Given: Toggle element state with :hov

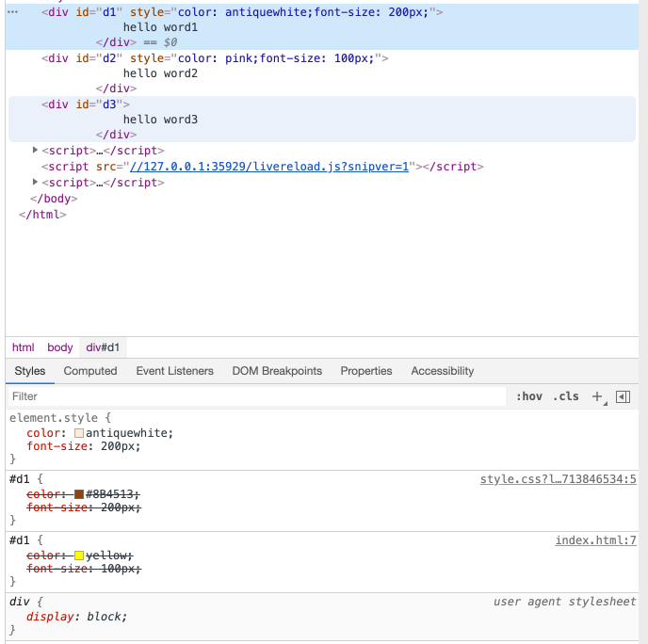Looking at the screenshot, I should [529, 396].
